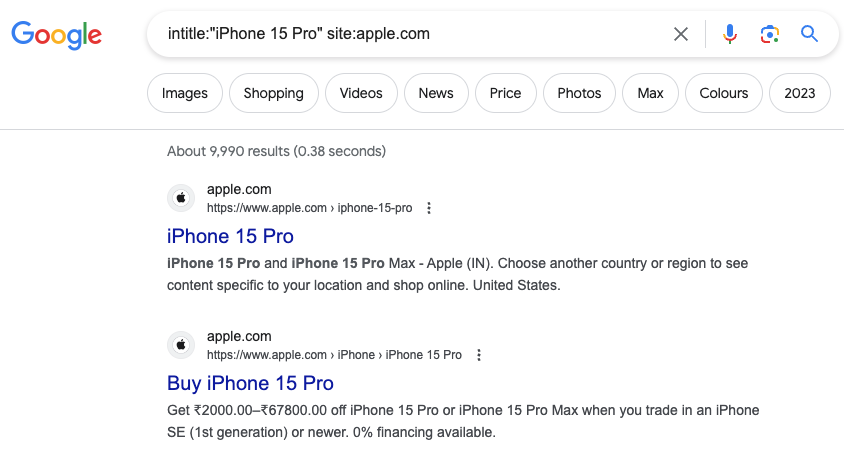Apply the Price filter chip
This screenshot has width=844, height=457.
(x=505, y=93)
